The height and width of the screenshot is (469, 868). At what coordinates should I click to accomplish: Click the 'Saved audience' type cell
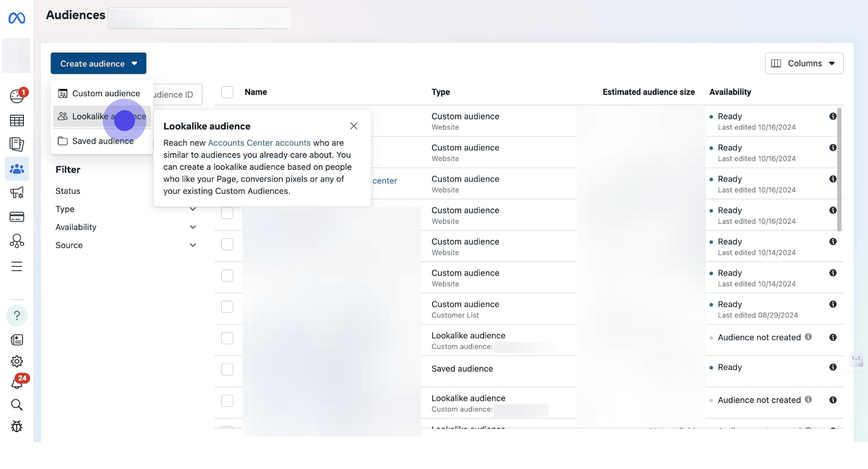pos(462,369)
